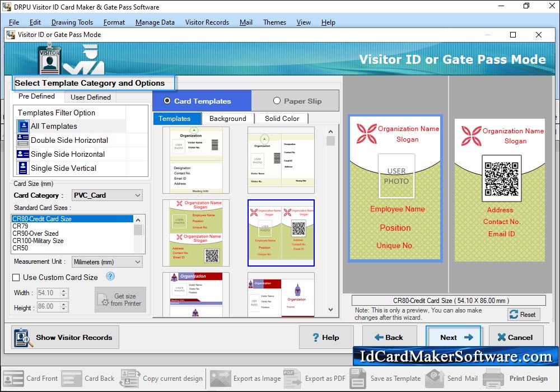Click the Cancel X icon
This screenshot has width=560, height=392.
501,337
